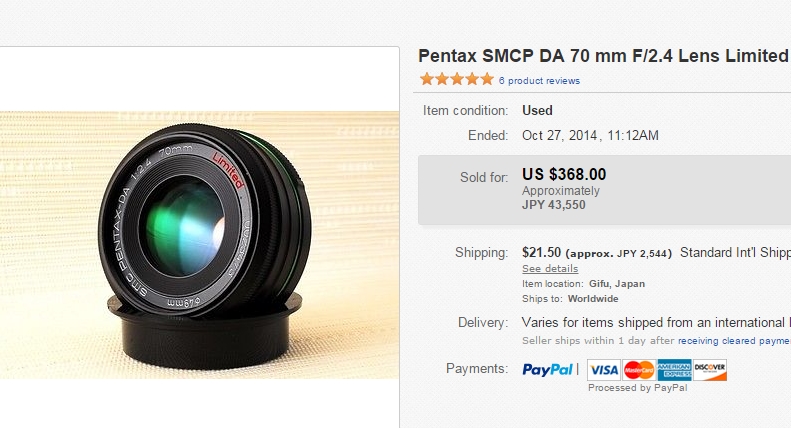Click the $21.50 shipping cost
This screenshot has width=791, height=428.
(x=541, y=252)
